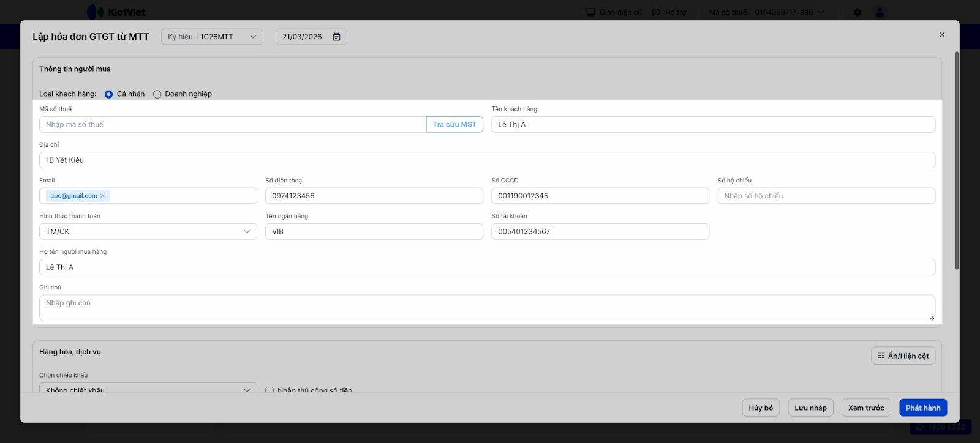
Task: Edit the Tên khách hàng field
Action: point(713,124)
